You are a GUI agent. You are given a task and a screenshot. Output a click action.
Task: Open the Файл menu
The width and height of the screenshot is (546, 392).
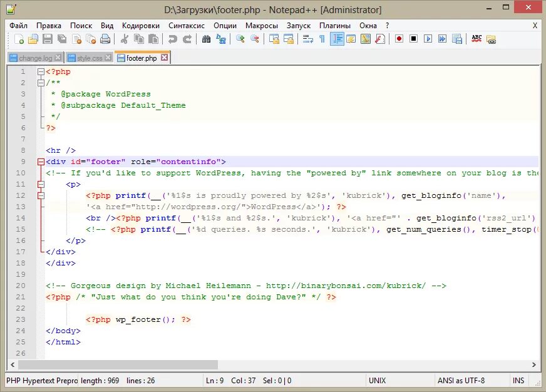coord(18,26)
